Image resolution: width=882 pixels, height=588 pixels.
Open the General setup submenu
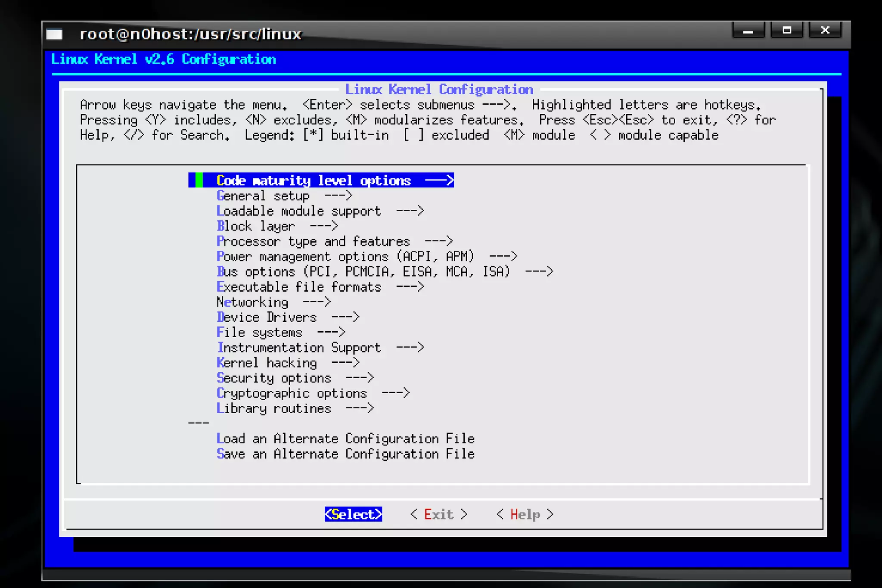(x=263, y=196)
